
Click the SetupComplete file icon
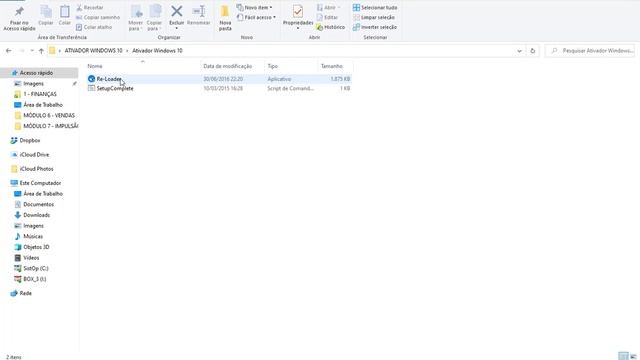click(x=91, y=88)
